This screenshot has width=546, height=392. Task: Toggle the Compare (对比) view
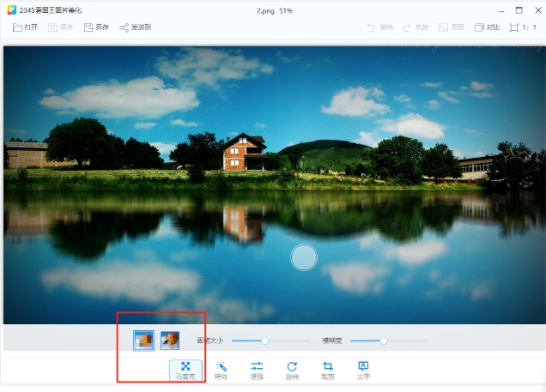pos(486,27)
